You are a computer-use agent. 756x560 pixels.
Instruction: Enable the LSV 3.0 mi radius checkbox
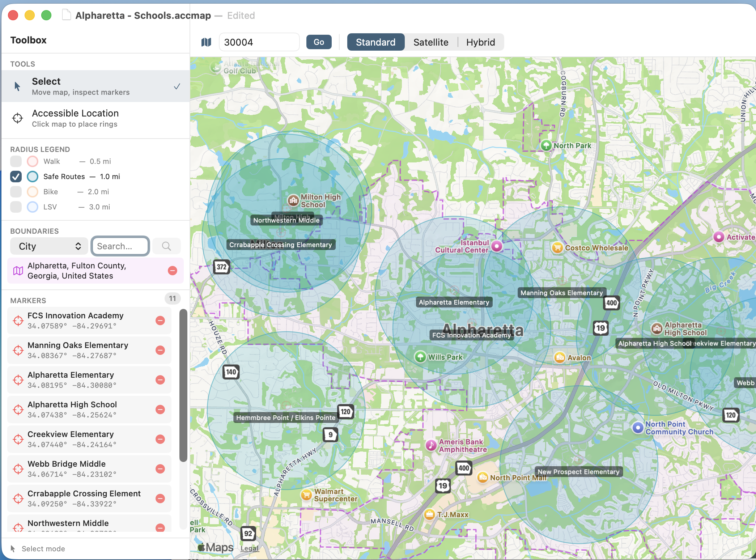pos(16,207)
